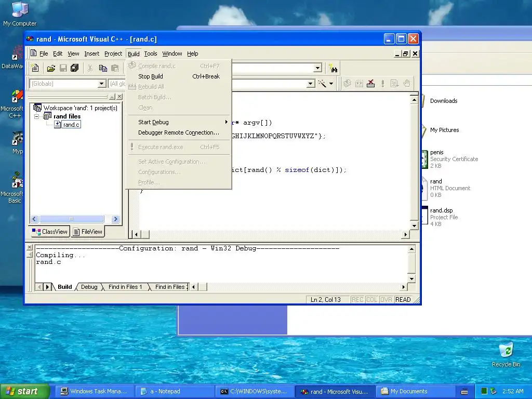The width and height of the screenshot is (532, 399).
Task: Open the File menu
Action: point(44,54)
